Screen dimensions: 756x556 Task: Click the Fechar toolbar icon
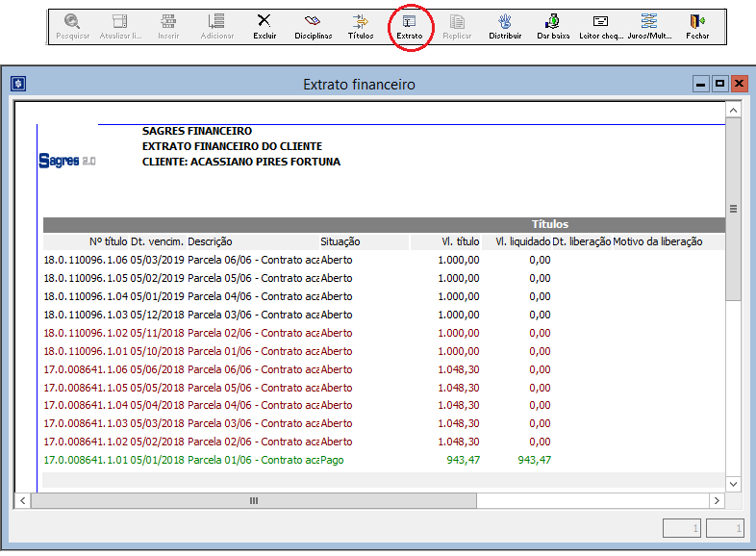click(697, 25)
